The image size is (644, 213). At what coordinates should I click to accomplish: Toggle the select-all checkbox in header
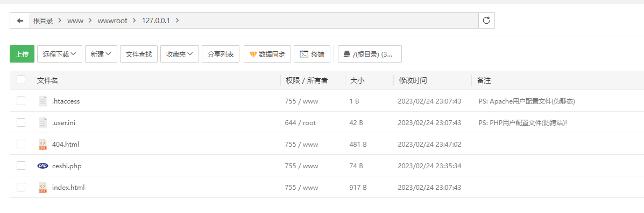[21, 80]
